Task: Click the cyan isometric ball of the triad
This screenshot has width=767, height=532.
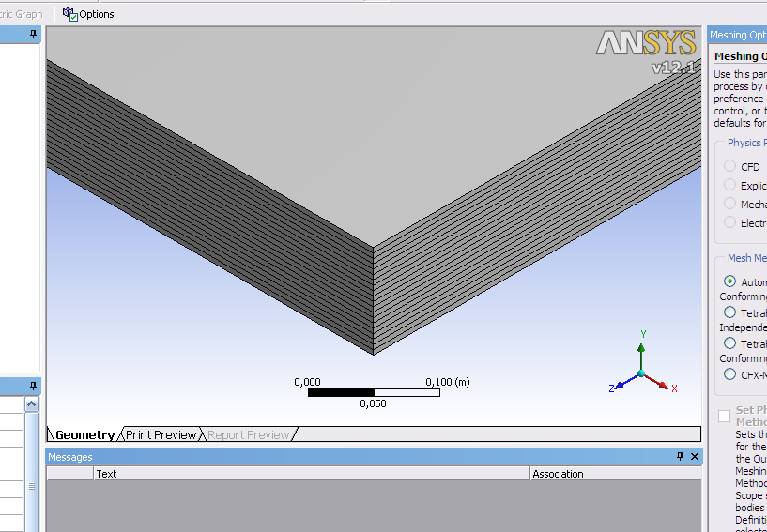Action: pos(641,374)
